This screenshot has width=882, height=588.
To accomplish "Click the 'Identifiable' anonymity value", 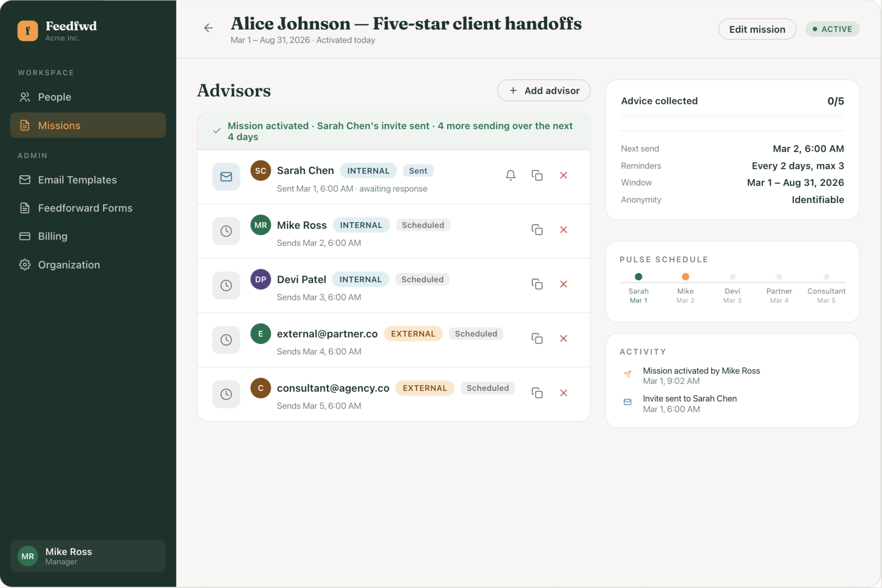I will pyautogui.click(x=817, y=200).
